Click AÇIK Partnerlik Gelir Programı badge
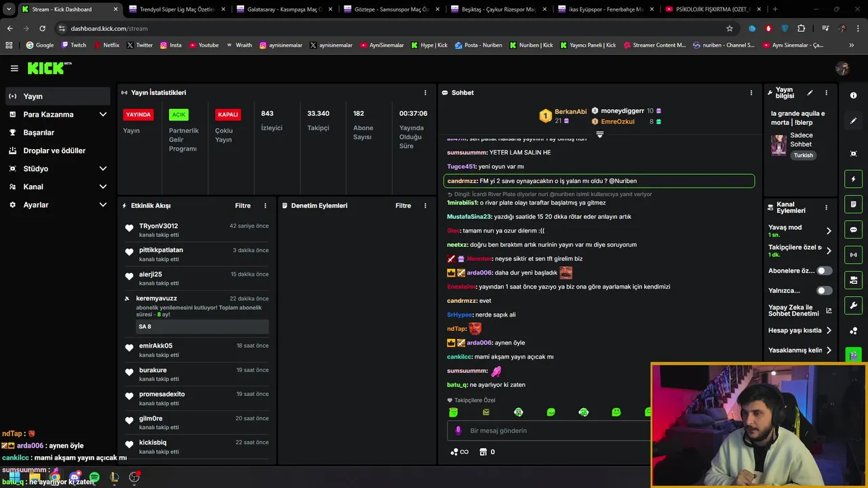 tap(178, 115)
